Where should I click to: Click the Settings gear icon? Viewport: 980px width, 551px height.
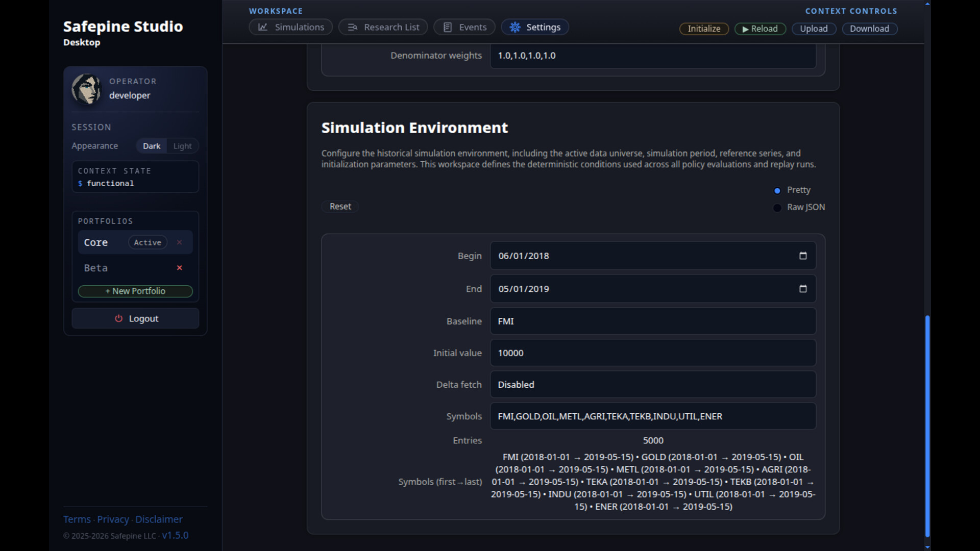tap(515, 27)
